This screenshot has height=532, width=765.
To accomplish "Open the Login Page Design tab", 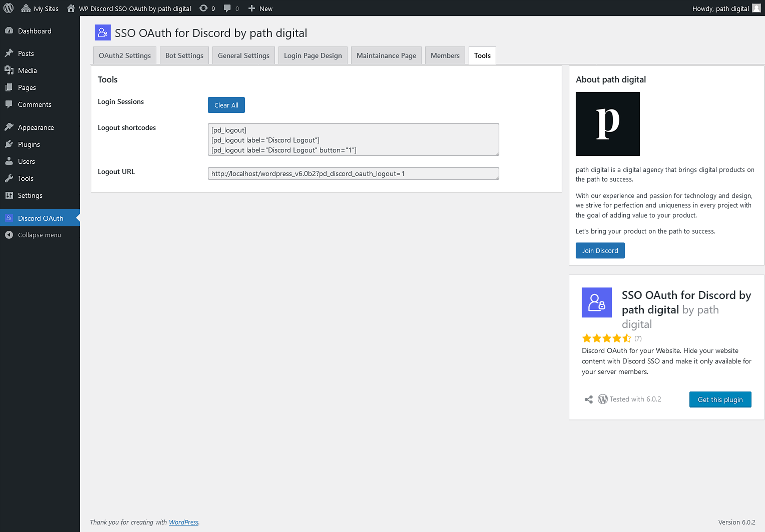I will pyautogui.click(x=313, y=56).
